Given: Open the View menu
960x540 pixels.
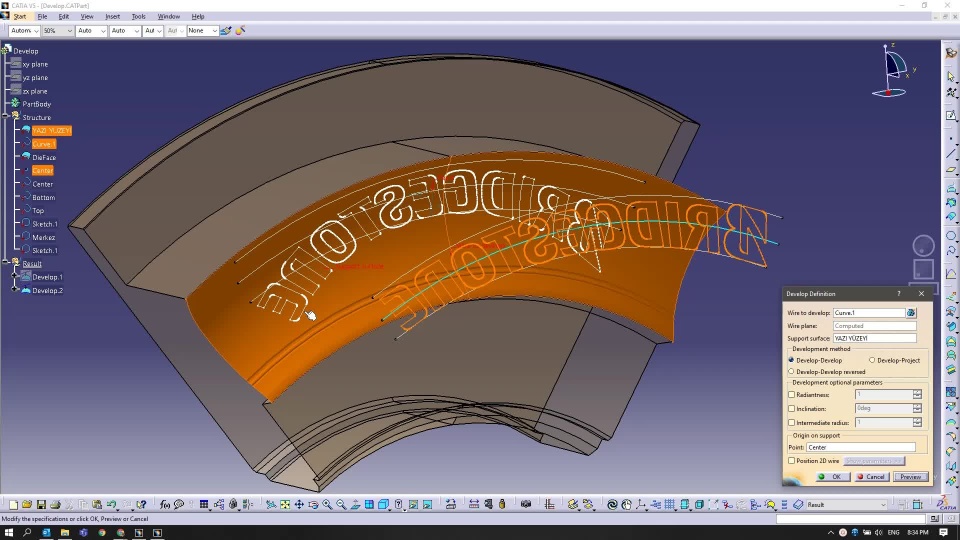Looking at the screenshot, I should pyautogui.click(x=87, y=17).
